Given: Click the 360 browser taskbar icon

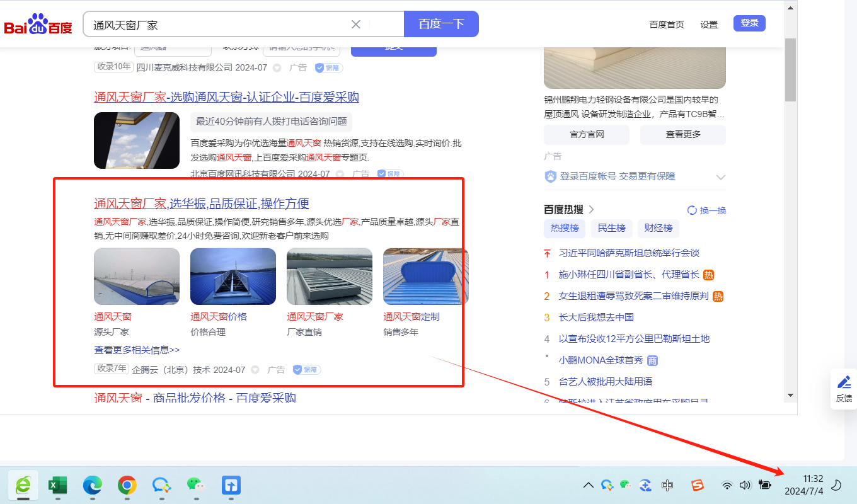Looking at the screenshot, I should click(23, 484).
